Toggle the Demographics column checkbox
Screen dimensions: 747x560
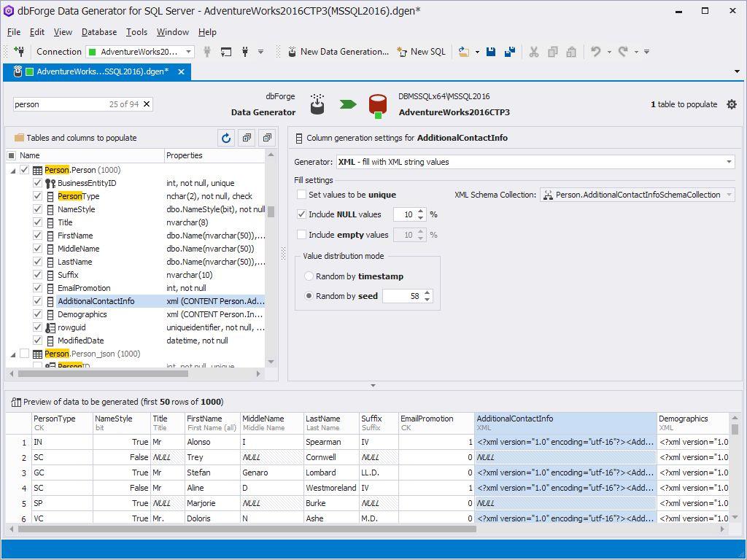(37, 314)
